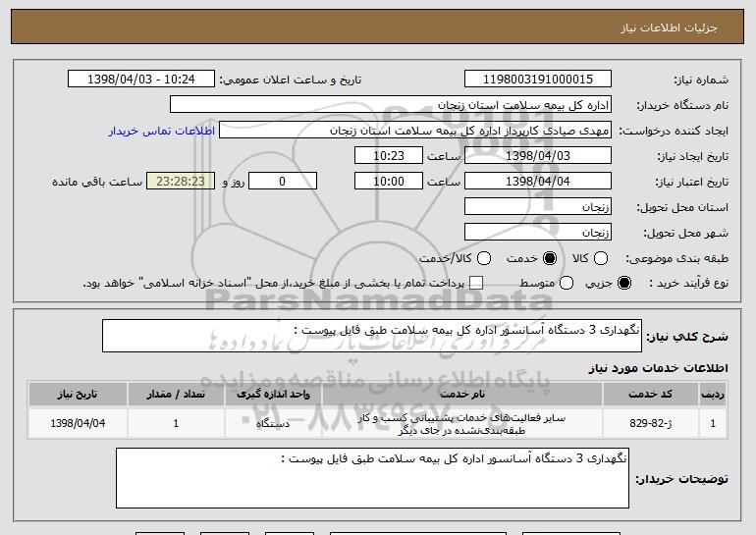Select the خدمت radio button

(550, 259)
